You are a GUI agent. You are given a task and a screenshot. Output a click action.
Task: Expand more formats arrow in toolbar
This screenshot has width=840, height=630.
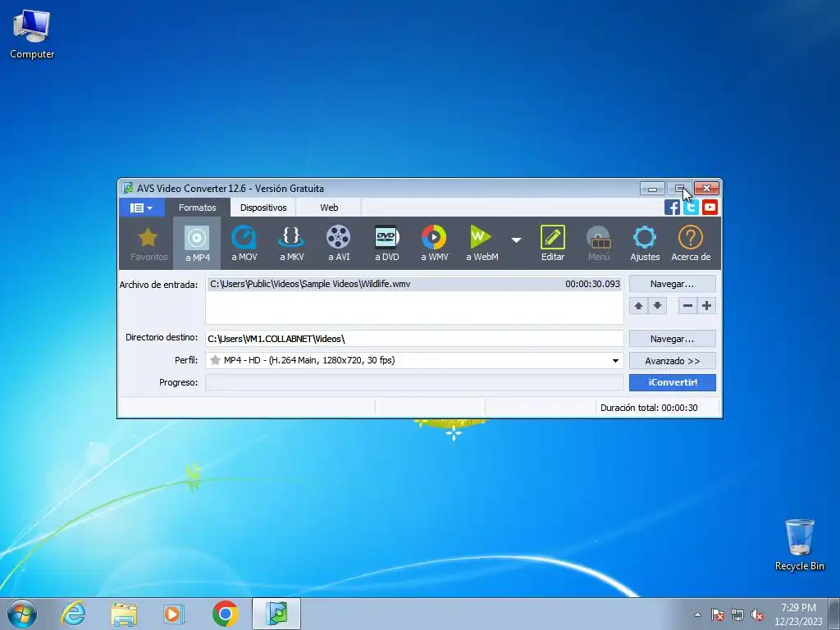pos(516,240)
